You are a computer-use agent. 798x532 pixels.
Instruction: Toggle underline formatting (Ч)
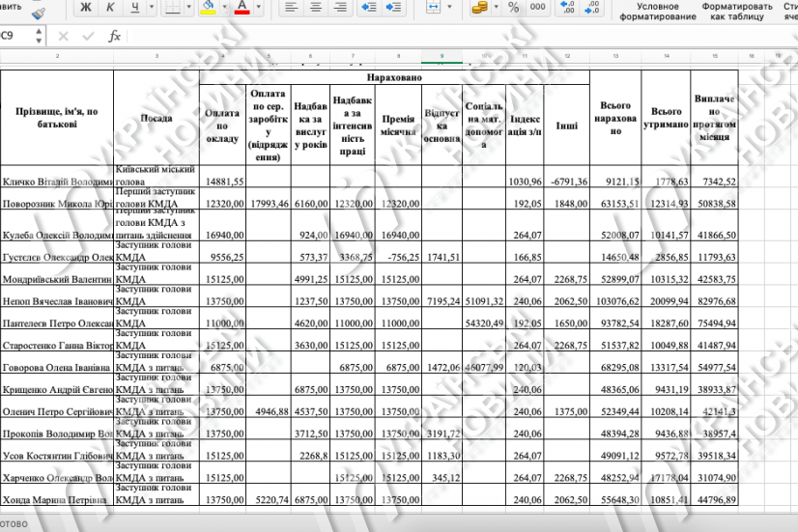point(134,7)
